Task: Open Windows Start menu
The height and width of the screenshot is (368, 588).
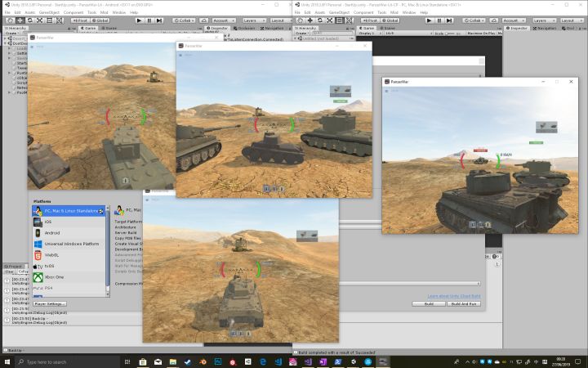Action: point(7,361)
